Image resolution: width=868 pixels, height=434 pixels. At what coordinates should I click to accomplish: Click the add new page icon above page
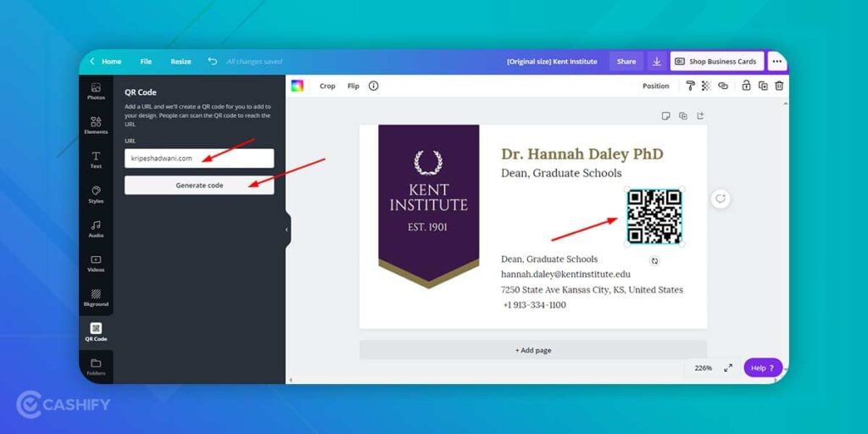[x=700, y=115]
